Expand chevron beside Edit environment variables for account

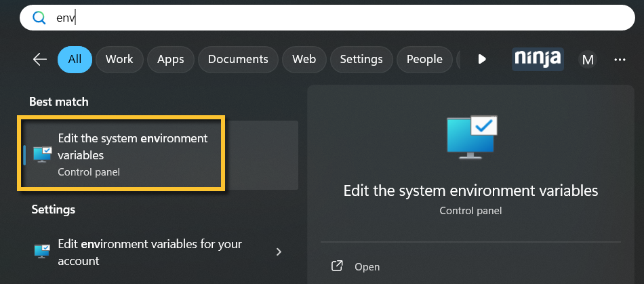(279, 252)
